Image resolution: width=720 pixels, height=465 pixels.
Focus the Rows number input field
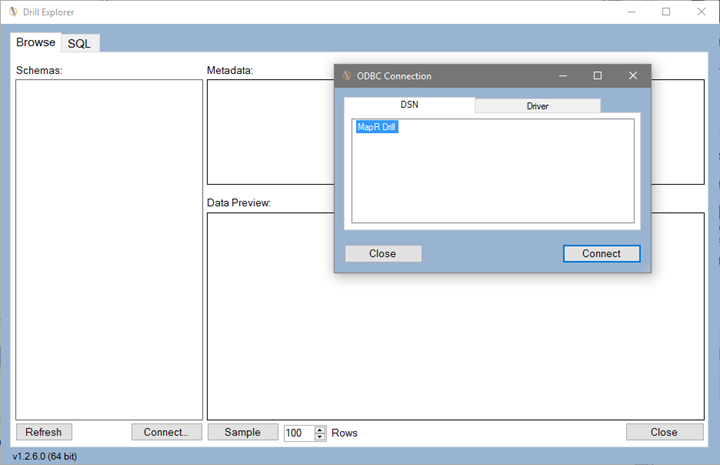298,433
